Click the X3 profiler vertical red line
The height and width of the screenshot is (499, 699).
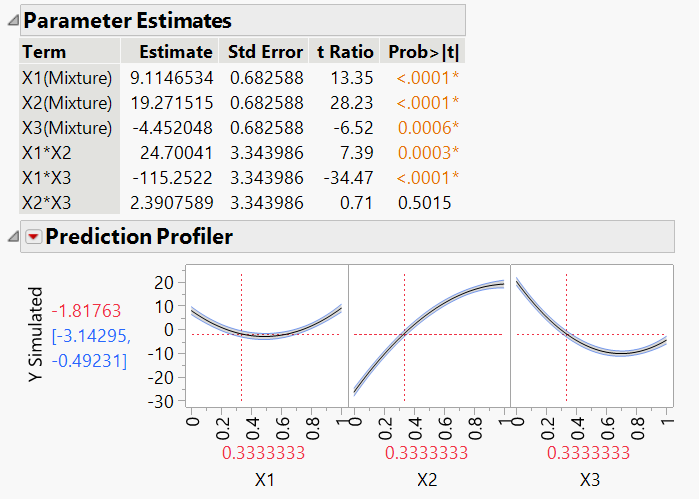pos(567,370)
